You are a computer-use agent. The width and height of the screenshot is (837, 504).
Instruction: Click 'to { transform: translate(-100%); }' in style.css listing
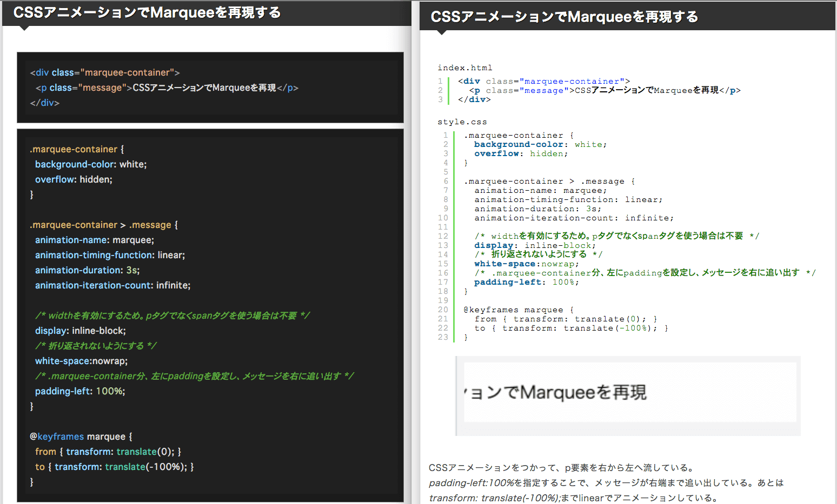572,328
